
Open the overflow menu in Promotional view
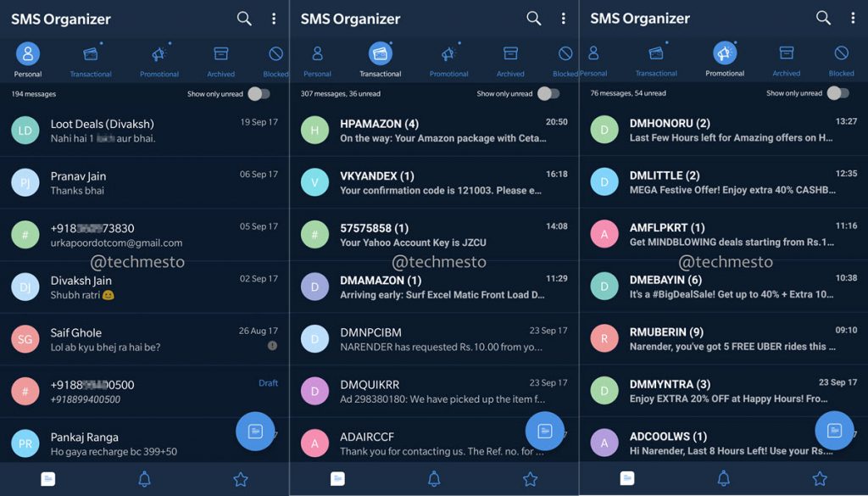tap(853, 18)
